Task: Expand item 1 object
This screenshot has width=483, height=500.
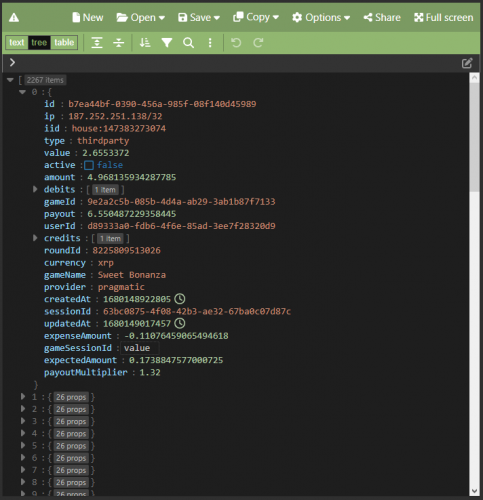Action: (x=23, y=397)
